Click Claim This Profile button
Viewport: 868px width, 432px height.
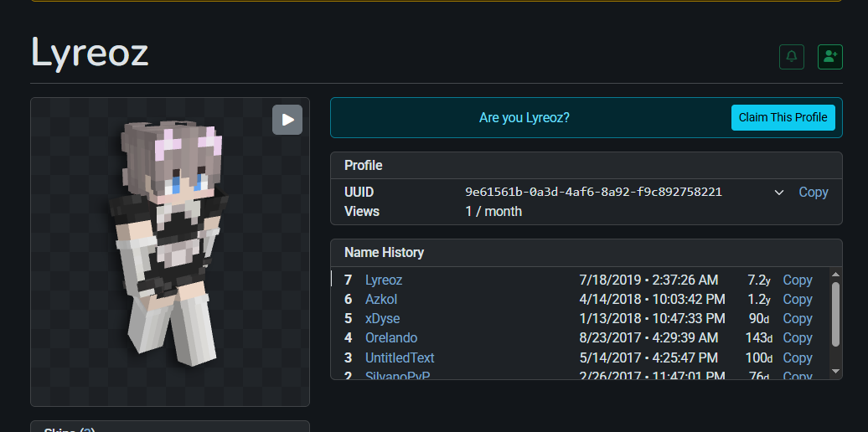pyautogui.click(x=783, y=117)
